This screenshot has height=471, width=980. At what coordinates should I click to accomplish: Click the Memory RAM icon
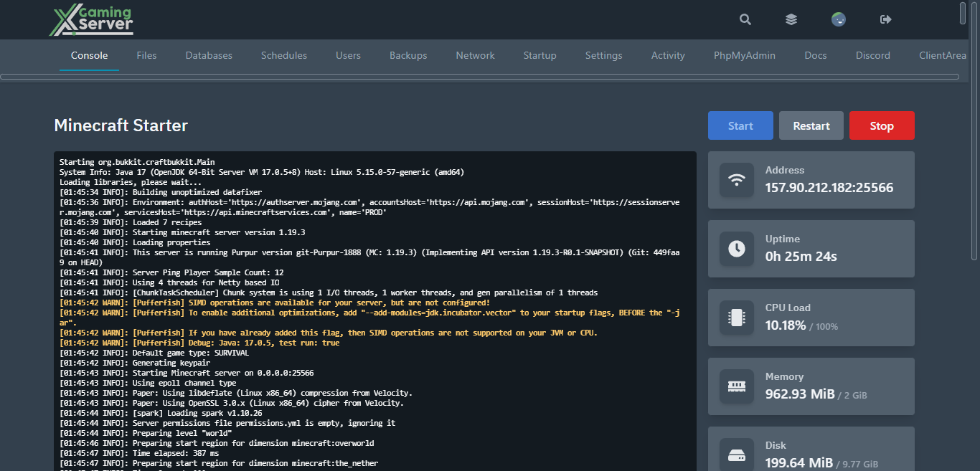click(737, 386)
